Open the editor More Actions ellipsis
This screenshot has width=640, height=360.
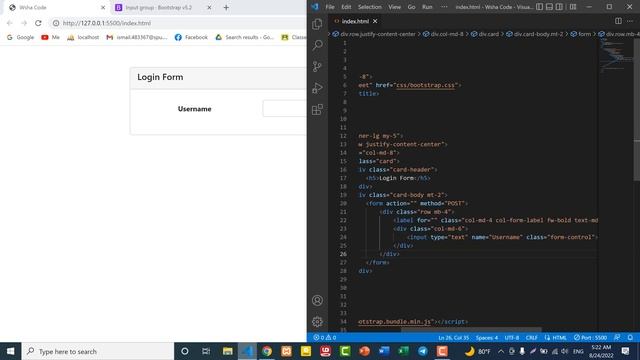[630, 21]
